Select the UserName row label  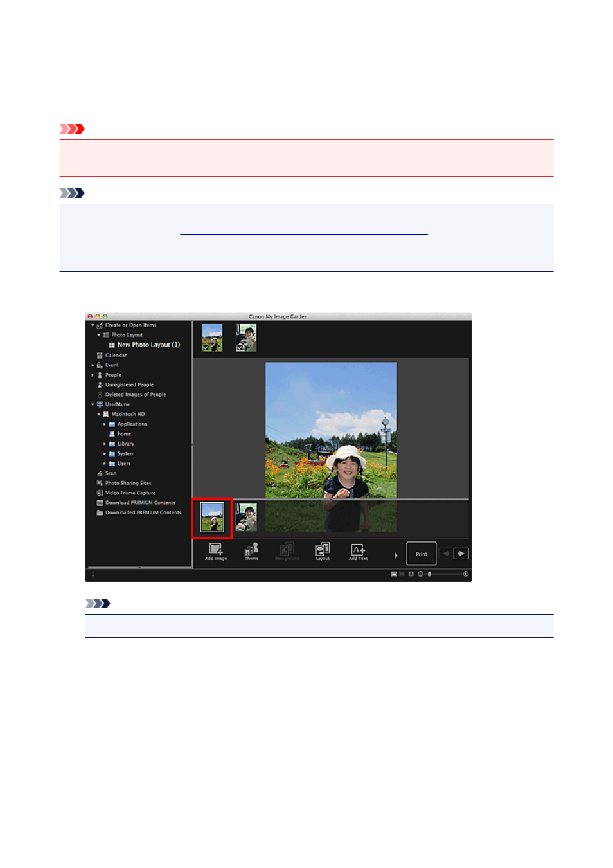coord(118,404)
